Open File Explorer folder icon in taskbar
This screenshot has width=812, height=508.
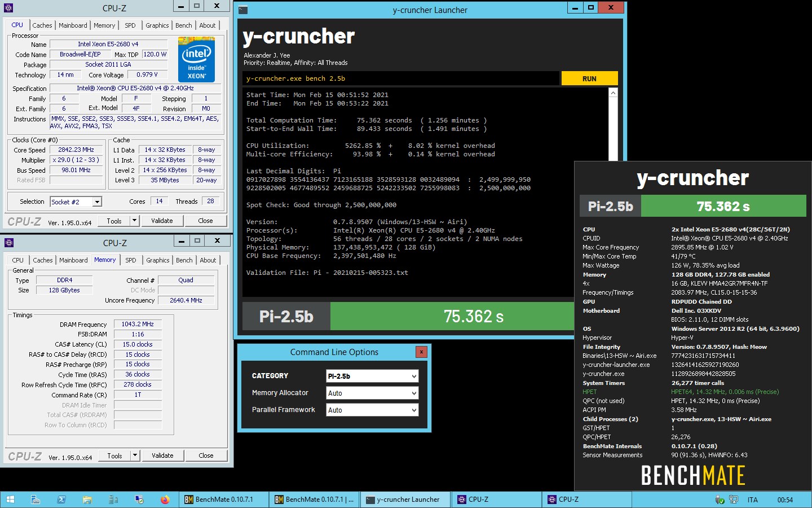[x=87, y=500]
